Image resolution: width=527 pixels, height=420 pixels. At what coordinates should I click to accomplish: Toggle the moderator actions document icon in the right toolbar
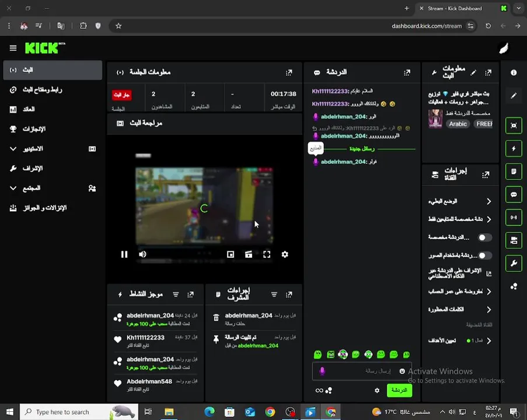pyautogui.click(x=514, y=171)
